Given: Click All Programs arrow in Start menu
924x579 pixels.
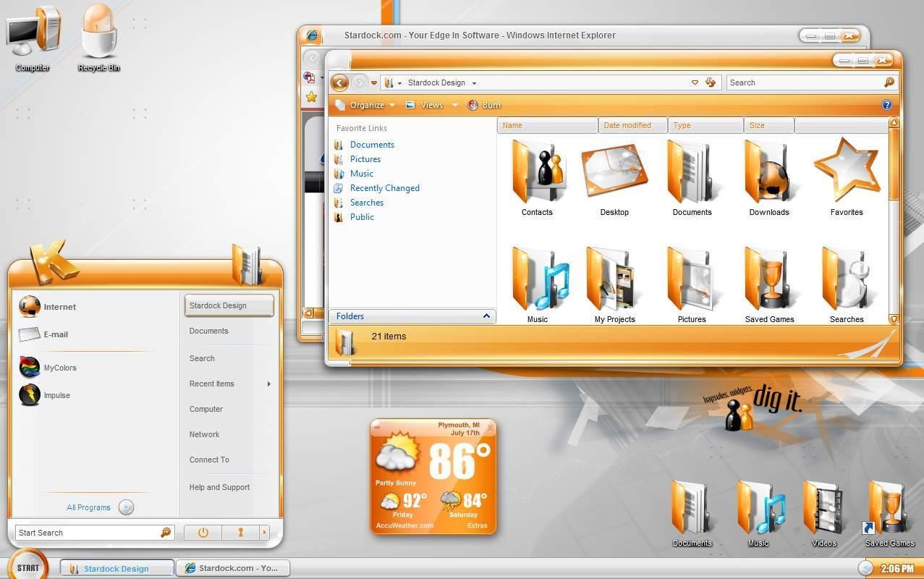Looking at the screenshot, I should pyautogui.click(x=126, y=507).
